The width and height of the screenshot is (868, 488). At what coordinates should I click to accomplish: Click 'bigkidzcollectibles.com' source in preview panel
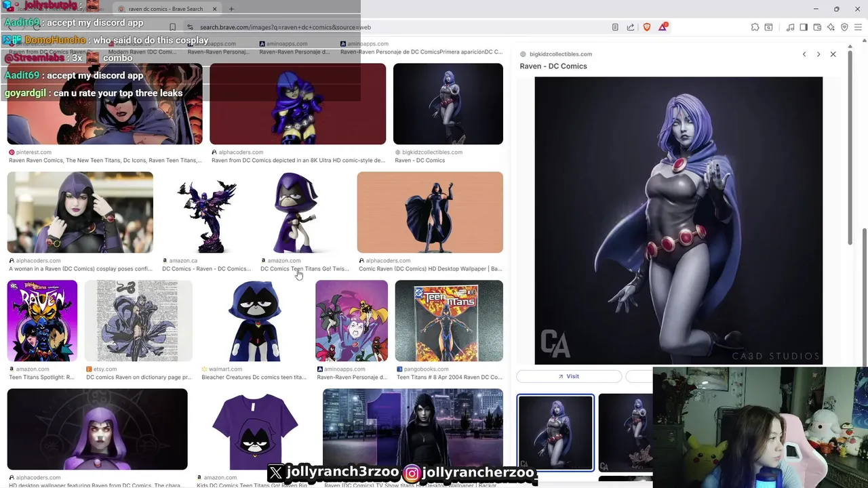pos(560,54)
